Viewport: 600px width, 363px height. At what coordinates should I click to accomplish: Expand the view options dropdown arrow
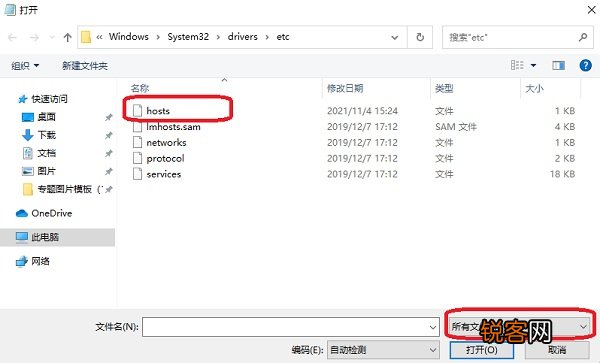533,66
